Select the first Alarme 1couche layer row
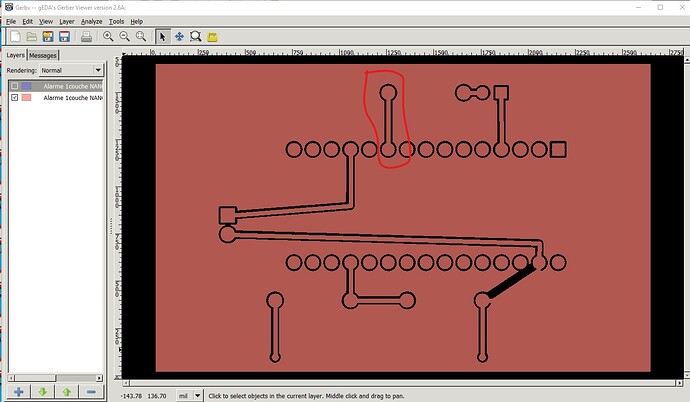 pyautogui.click(x=56, y=86)
